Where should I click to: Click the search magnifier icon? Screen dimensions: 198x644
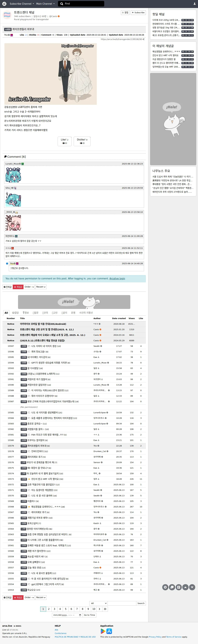(x=62, y=4)
